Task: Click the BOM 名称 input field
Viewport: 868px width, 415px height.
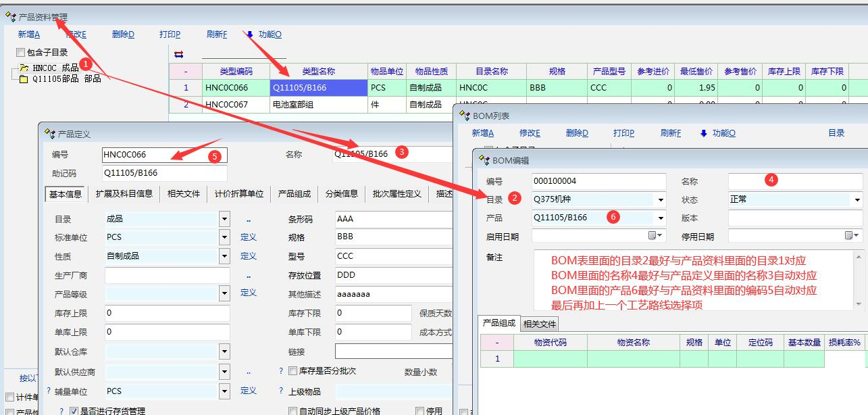Action: (794, 181)
